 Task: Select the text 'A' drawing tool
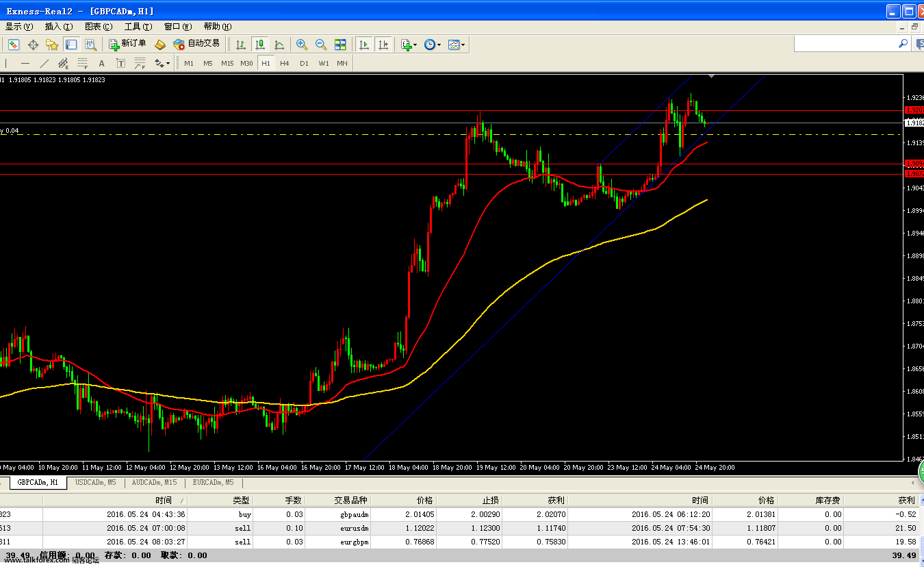pos(102,63)
